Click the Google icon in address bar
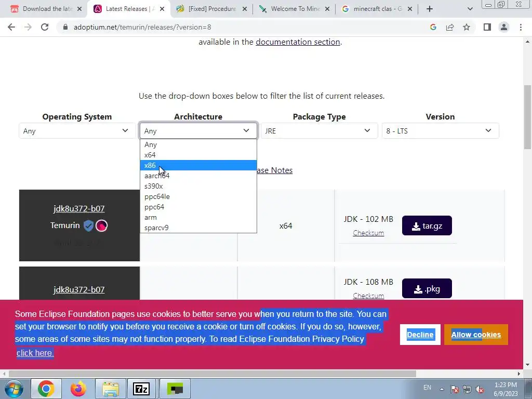This screenshot has height=399, width=532. click(433, 27)
